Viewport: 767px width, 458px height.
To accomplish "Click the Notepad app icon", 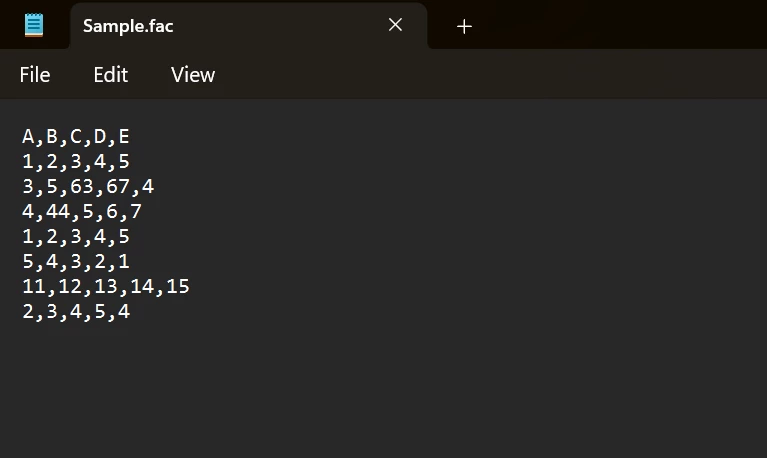I will click(34, 25).
